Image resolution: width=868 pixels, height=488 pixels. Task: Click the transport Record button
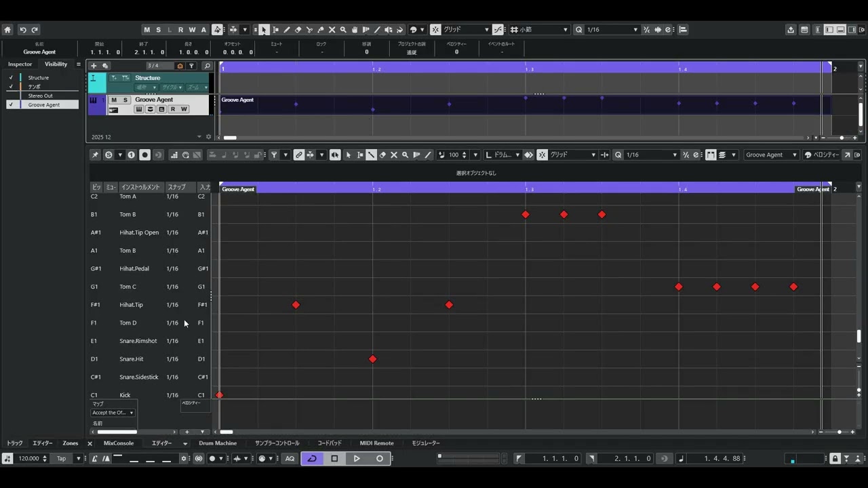coord(380,459)
